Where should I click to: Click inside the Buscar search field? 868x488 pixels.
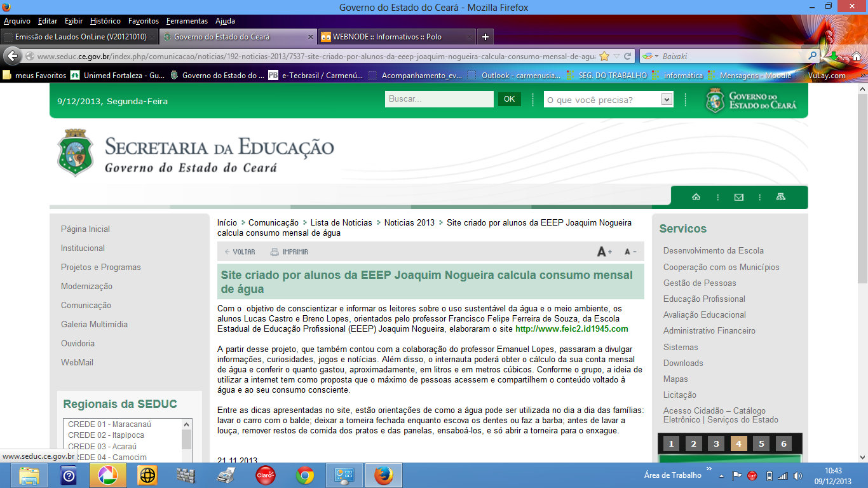(439, 99)
